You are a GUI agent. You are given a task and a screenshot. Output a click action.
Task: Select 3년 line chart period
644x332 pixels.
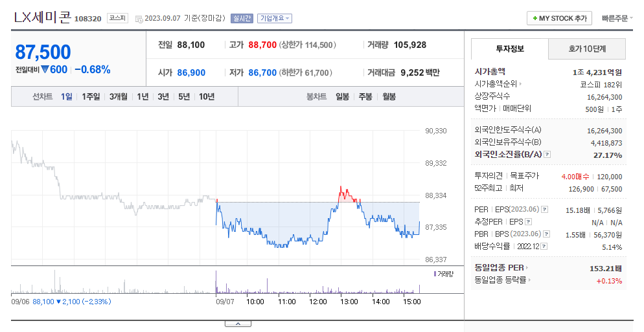click(x=163, y=97)
